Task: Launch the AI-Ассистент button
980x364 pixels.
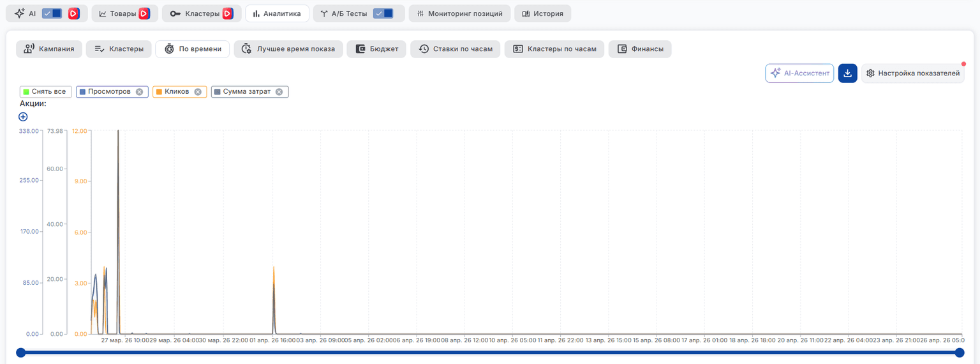Action: (799, 73)
